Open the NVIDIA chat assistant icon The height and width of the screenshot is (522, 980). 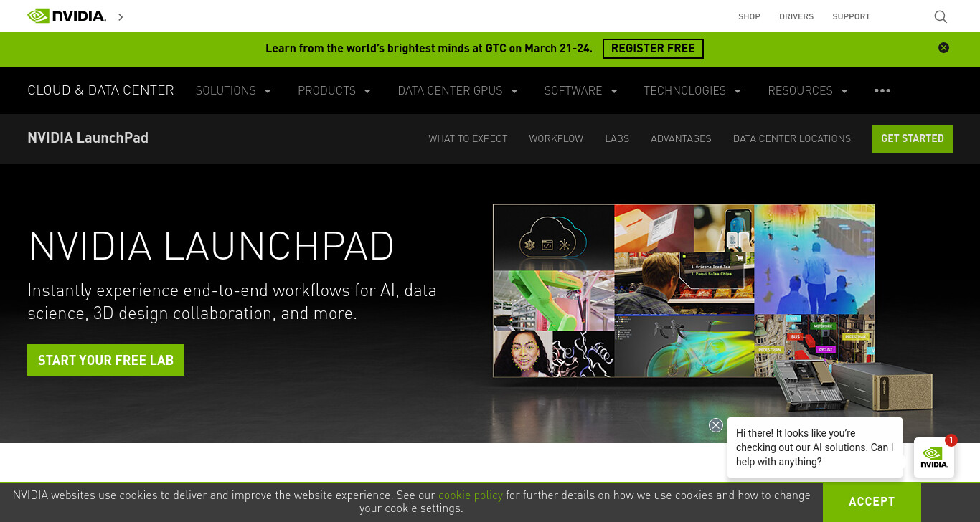933,457
